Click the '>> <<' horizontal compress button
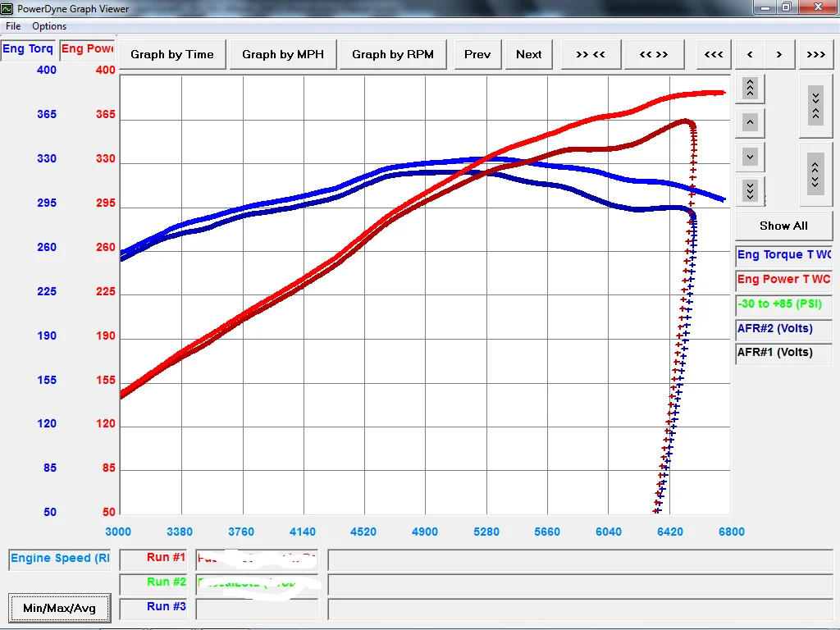Viewport: 840px width, 630px height. point(591,55)
